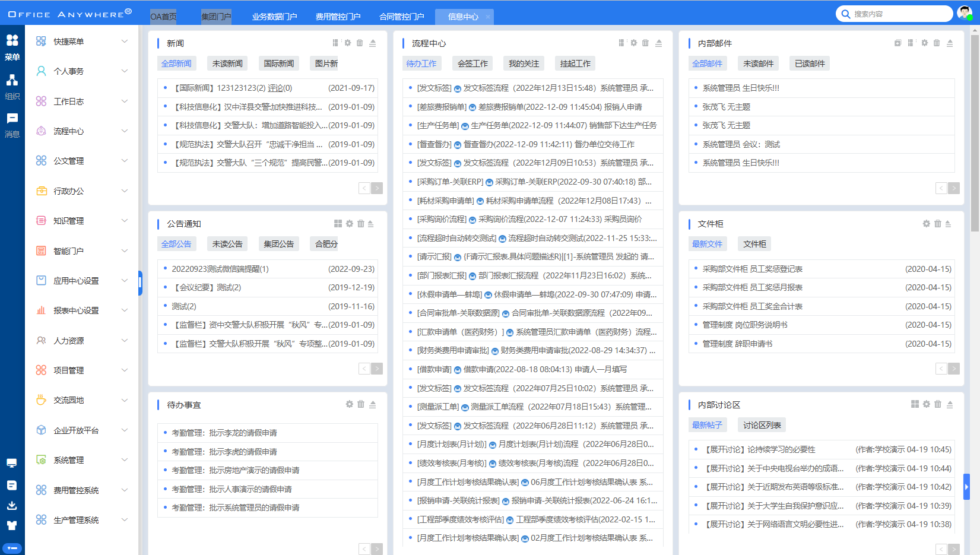This screenshot has height=555, width=980.
Task: Collapse the 新闻 panel with its eject icon
Action: pyautogui.click(x=373, y=43)
